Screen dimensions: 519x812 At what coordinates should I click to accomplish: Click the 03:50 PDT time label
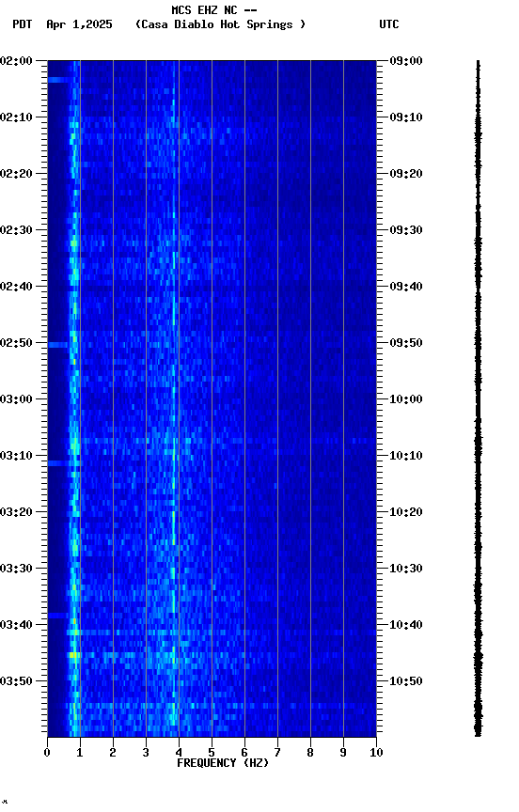[x=16, y=681]
